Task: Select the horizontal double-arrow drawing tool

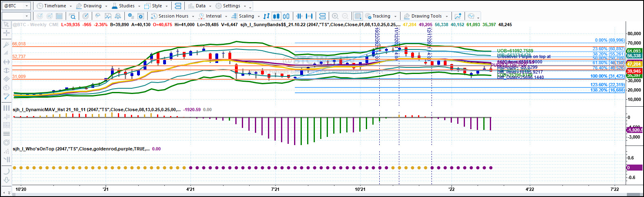Action: tap(6, 62)
